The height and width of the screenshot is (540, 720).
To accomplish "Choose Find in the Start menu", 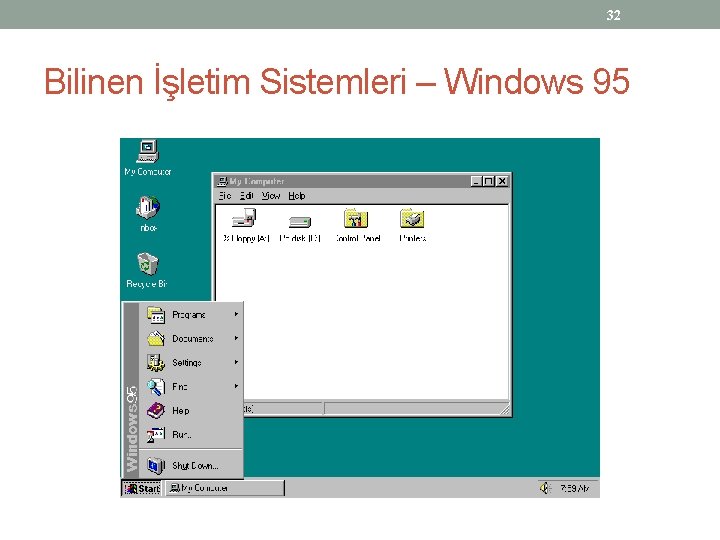I will [191, 387].
